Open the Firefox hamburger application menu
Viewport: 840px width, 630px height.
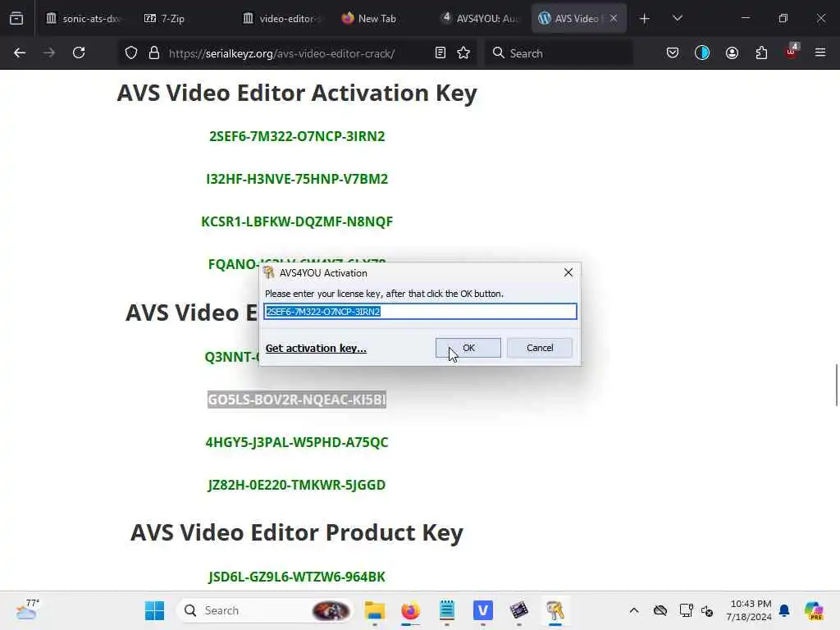pos(820,53)
